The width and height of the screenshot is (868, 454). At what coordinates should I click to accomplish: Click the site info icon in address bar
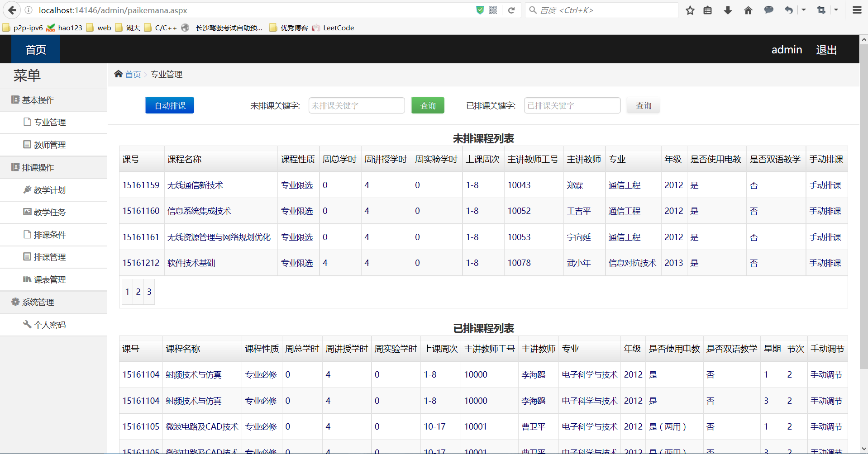point(29,10)
